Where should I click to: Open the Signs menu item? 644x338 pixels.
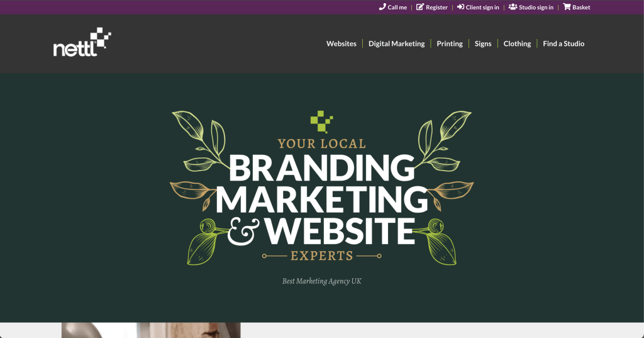point(483,43)
